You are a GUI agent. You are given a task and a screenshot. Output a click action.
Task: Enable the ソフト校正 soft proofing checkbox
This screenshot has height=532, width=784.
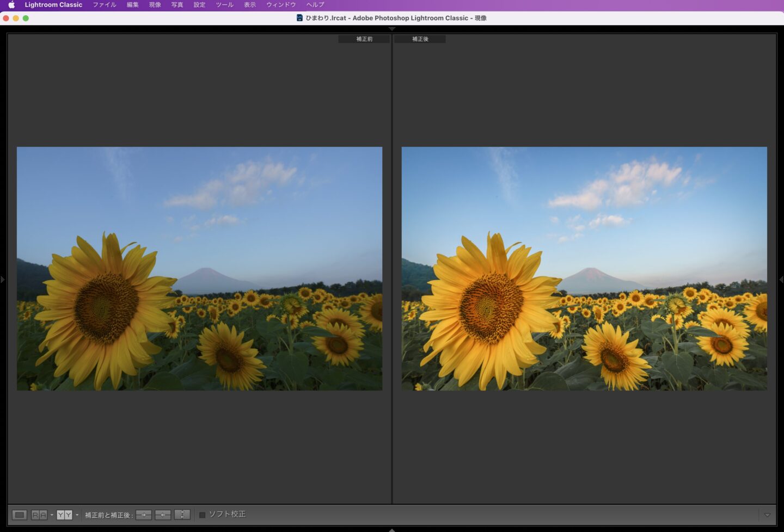(202, 515)
